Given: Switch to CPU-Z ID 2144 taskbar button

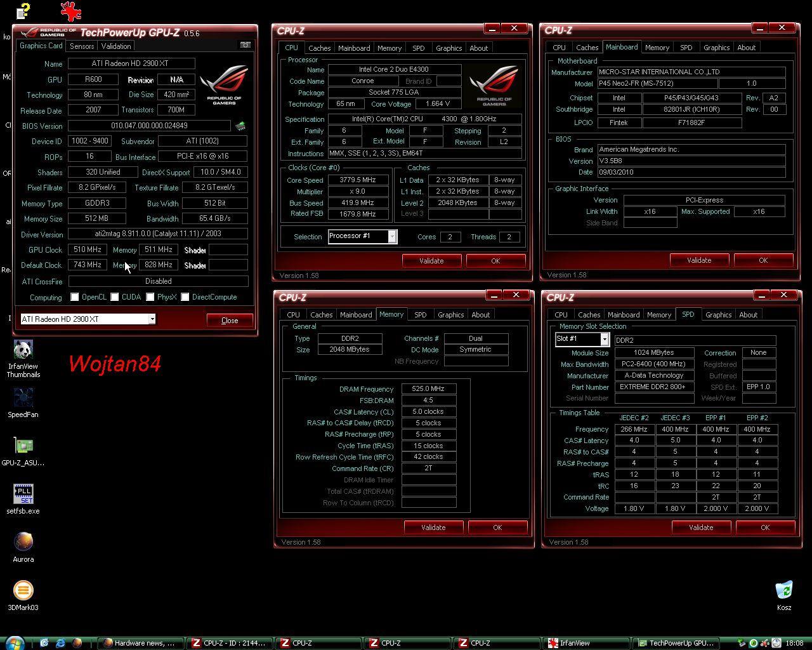Looking at the screenshot, I should [x=230, y=643].
